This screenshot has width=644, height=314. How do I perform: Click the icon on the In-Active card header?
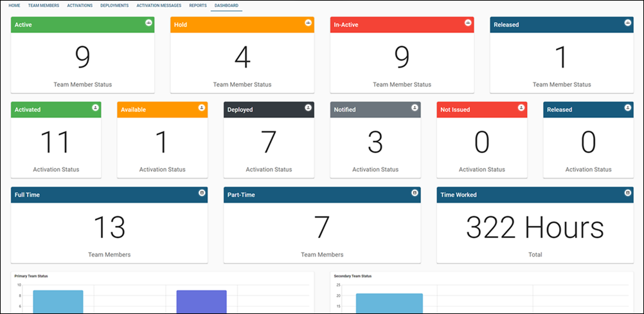coord(468,23)
